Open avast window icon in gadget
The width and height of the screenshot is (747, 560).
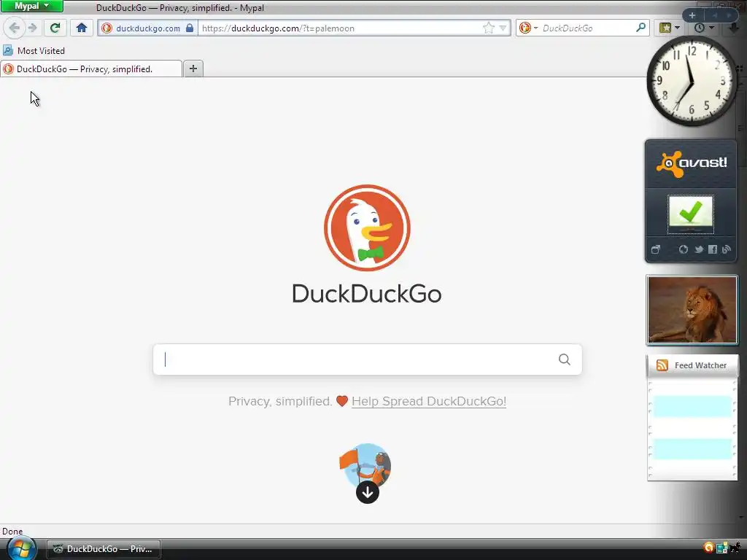(x=656, y=249)
